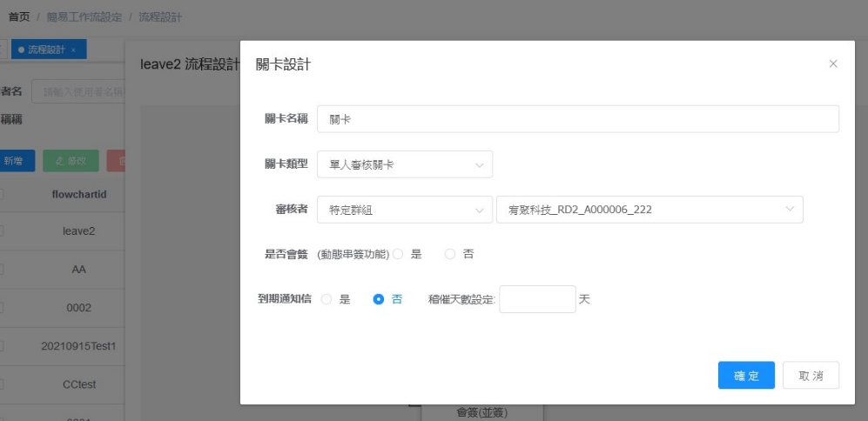Close the 關卡設計 dialog with X
Viewport: 868px width, 421px height.
click(833, 64)
